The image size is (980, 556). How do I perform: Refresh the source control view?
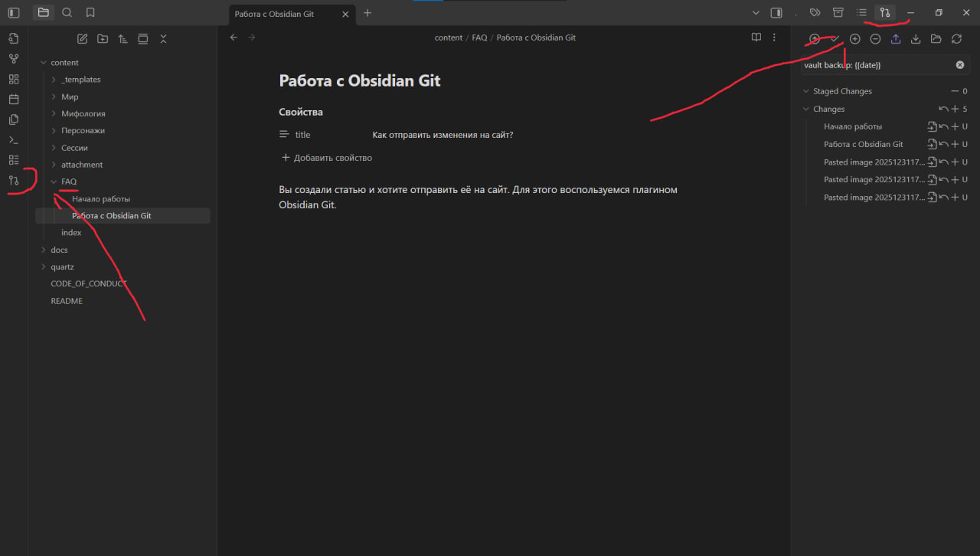coord(956,39)
